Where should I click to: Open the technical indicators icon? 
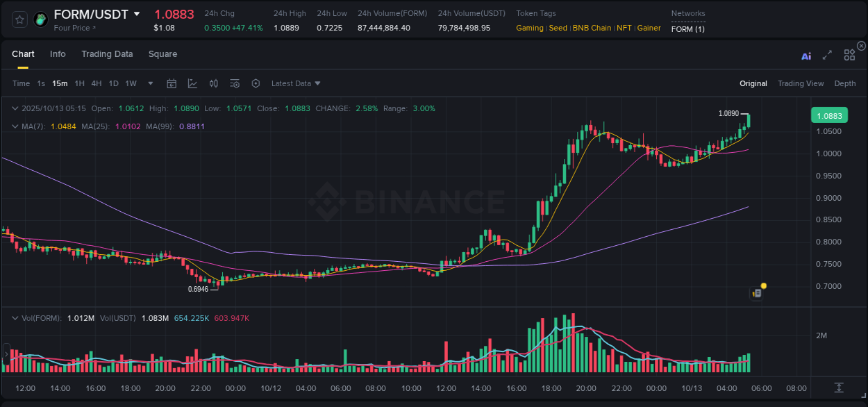[x=235, y=83]
